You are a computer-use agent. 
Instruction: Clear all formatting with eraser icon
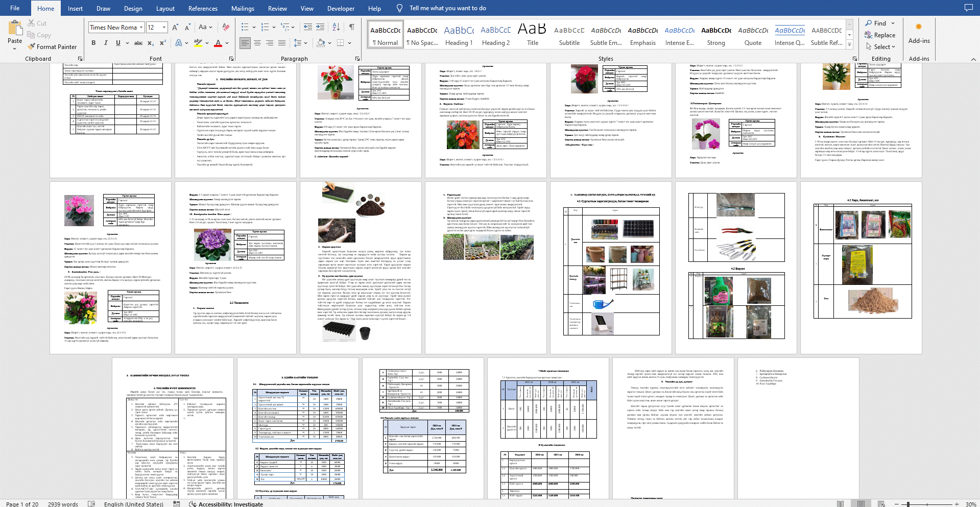click(x=226, y=27)
